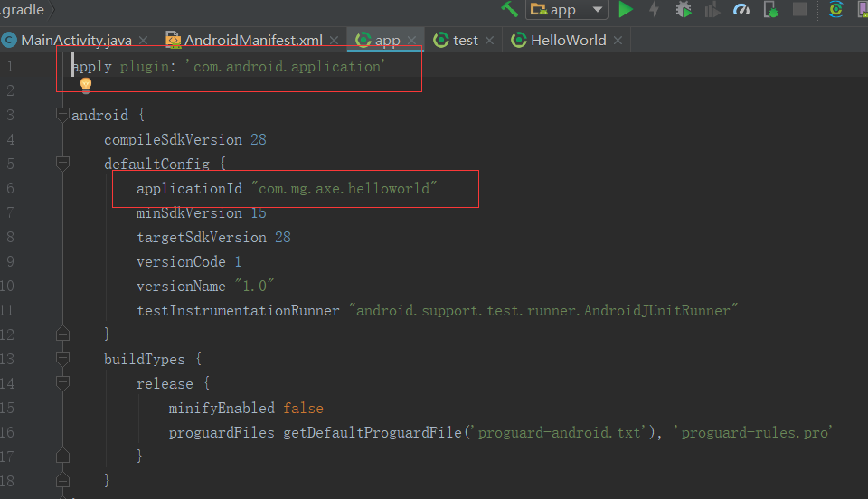Start debugging with the bug icon
Image resolution: width=868 pixels, height=499 pixels.
click(x=684, y=9)
